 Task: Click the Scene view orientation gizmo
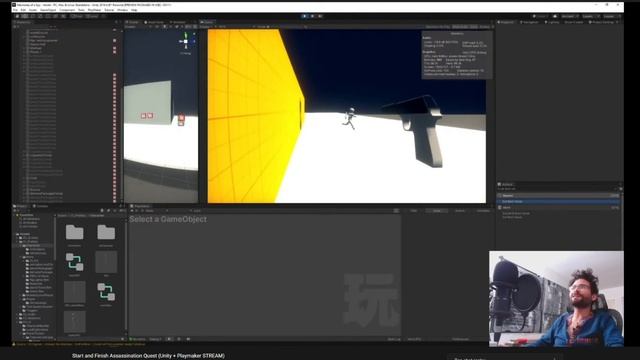click(186, 42)
